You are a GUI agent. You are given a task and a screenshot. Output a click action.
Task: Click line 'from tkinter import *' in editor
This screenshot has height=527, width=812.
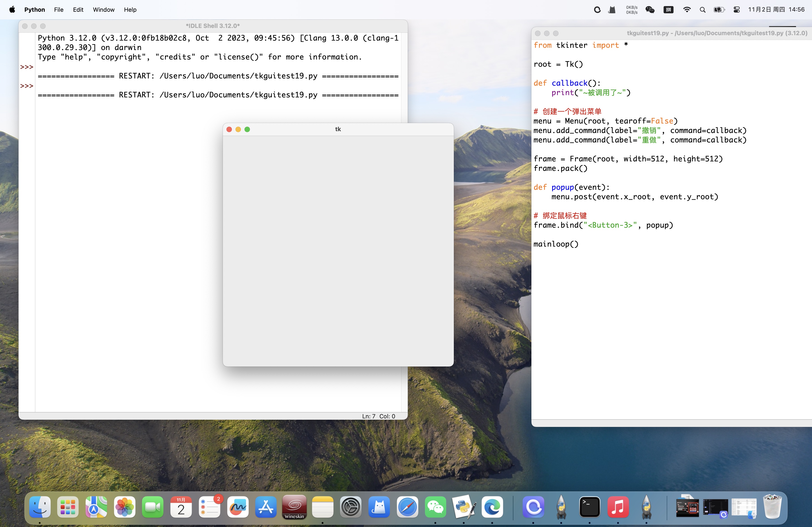(x=581, y=45)
